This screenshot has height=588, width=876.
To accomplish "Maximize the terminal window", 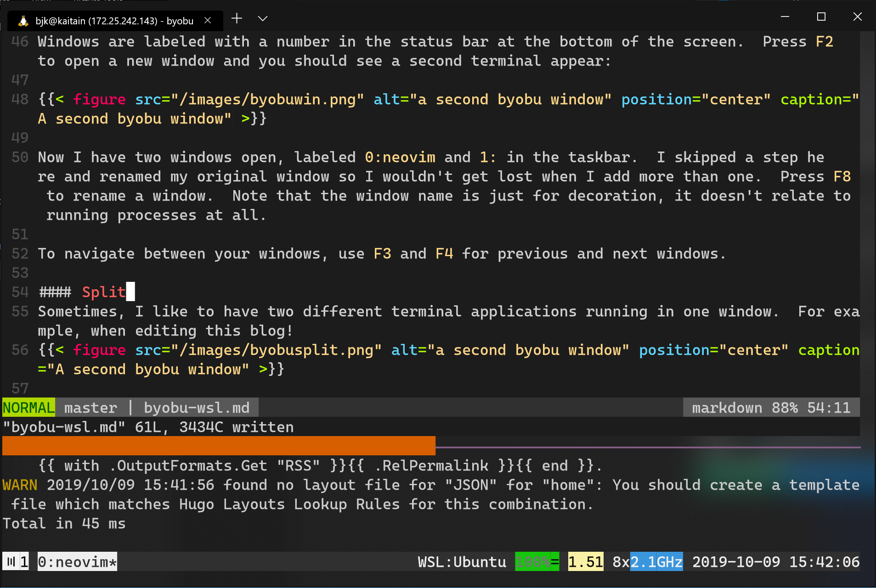I will (821, 17).
